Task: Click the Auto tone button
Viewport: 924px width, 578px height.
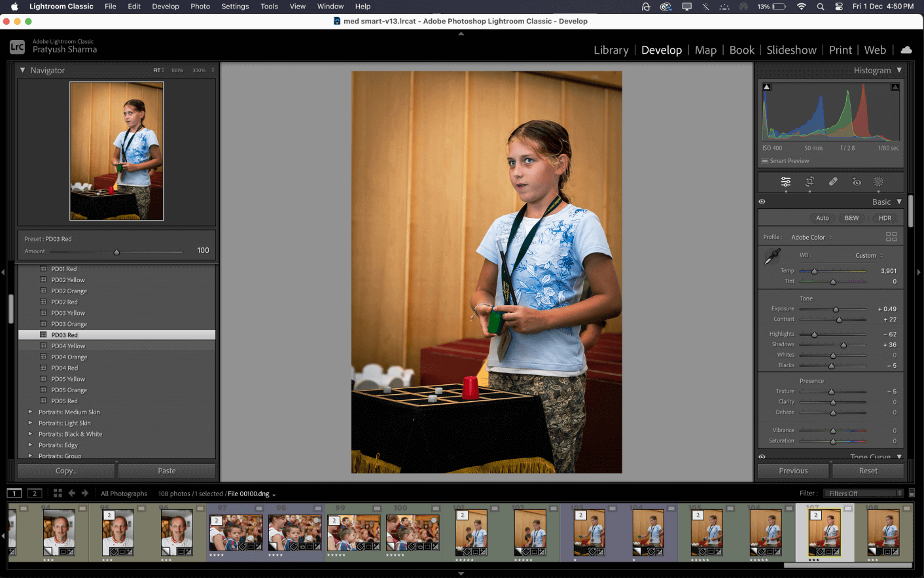Action: tap(823, 218)
